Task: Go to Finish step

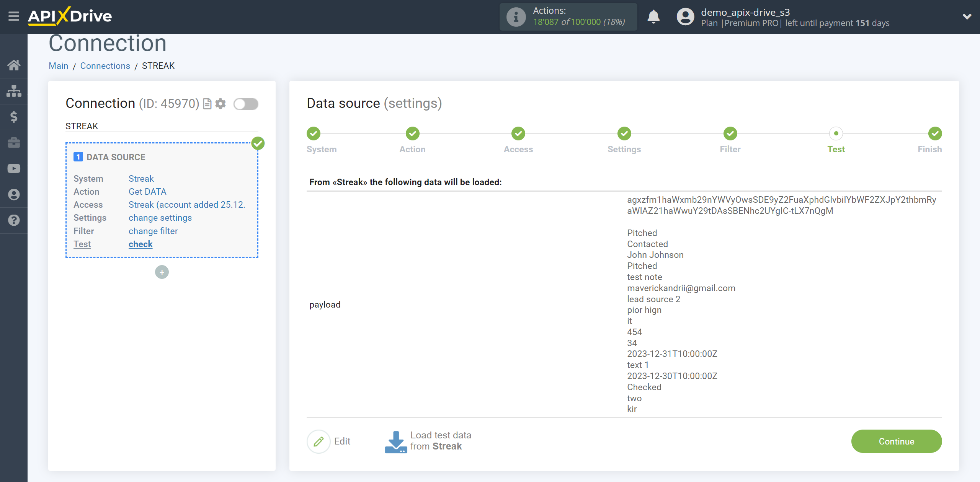Action: tap(935, 134)
